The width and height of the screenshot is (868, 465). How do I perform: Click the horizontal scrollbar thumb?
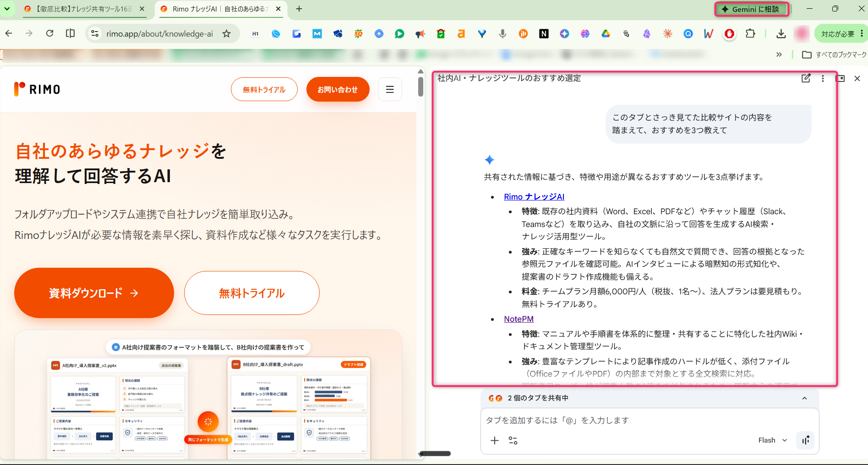pyautogui.click(x=435, y=454)
